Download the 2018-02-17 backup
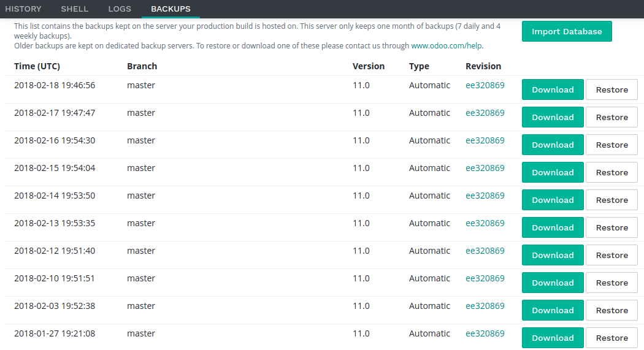Image resolution: width=644 pixels, height=350 pixels. [553, 117]
